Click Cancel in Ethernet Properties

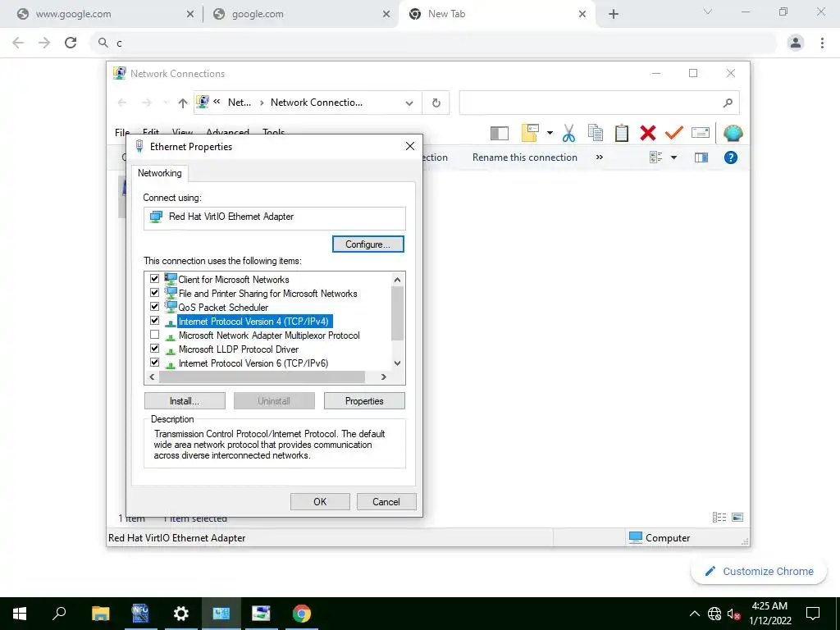(386, 501)
